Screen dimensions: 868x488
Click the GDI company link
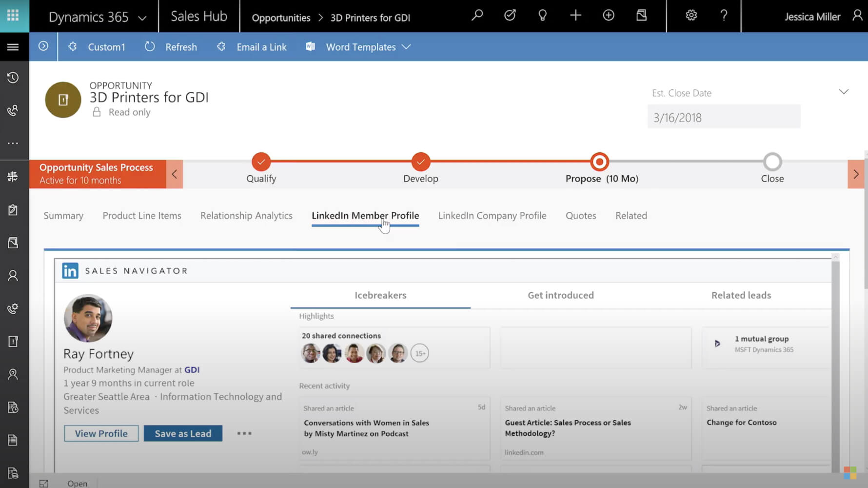point(192,370)
